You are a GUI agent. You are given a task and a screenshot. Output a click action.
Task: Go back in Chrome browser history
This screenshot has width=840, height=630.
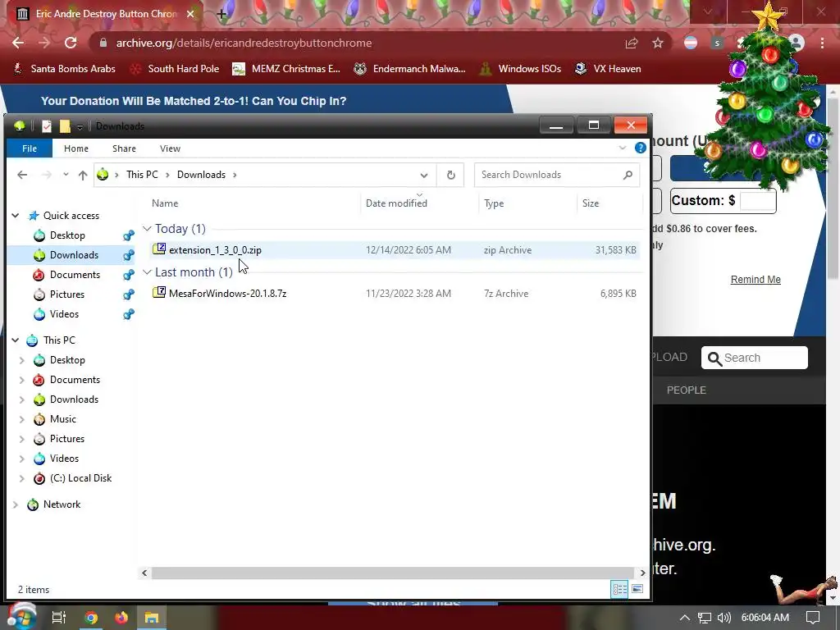click(18, 43)
